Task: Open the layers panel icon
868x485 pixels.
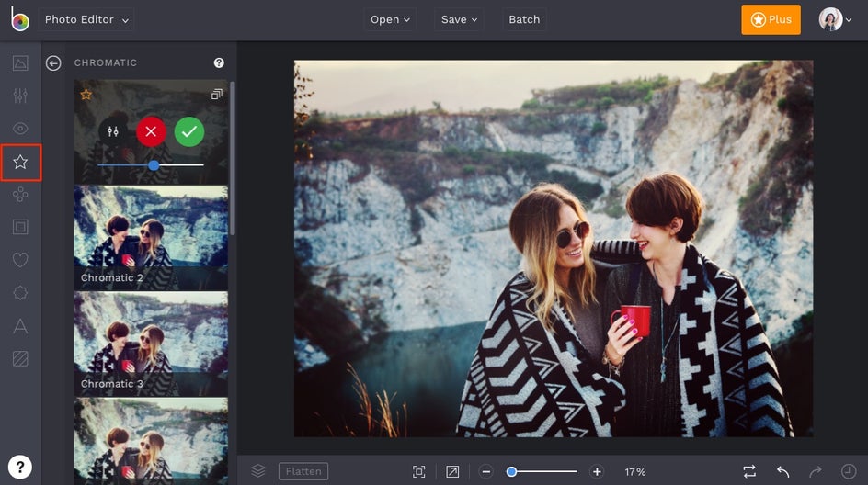Action: [x=258, y=471]
